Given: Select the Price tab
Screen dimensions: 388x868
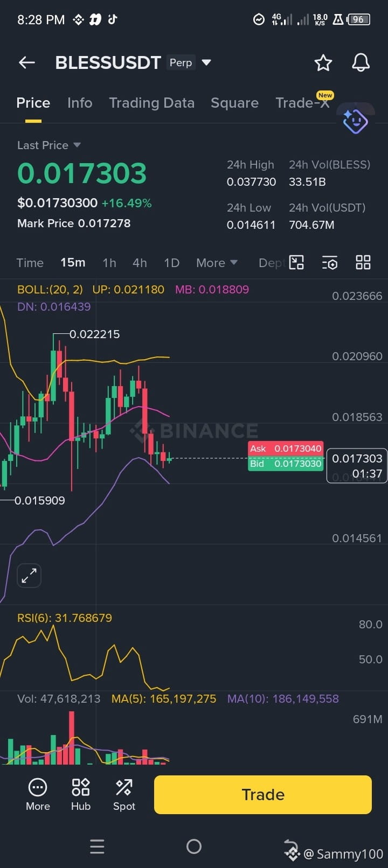Looking at the screenshot, I should click(33, 103).
